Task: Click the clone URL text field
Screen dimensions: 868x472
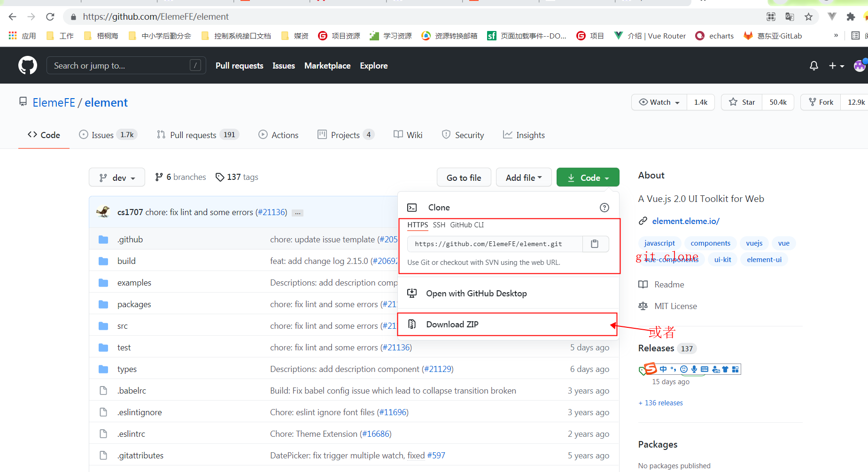Action: 495,244
